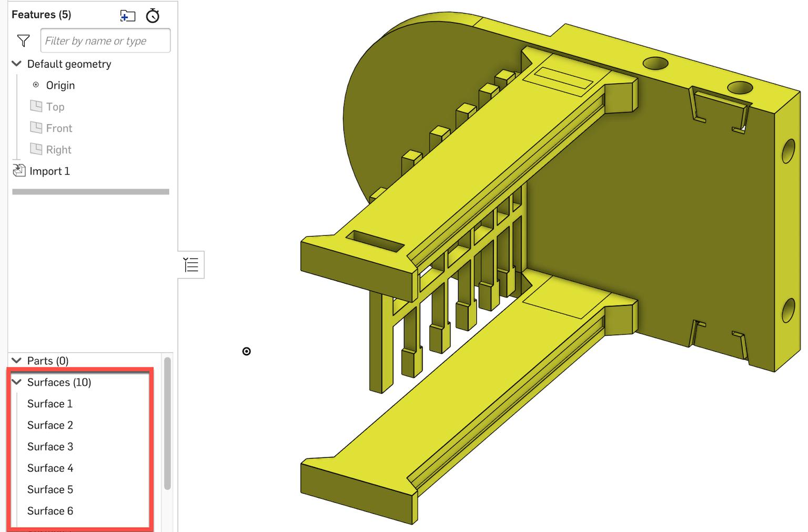This screenshot has width=808, height=532.
Task: Select the Import 1 feature icon
Action: 18,170
